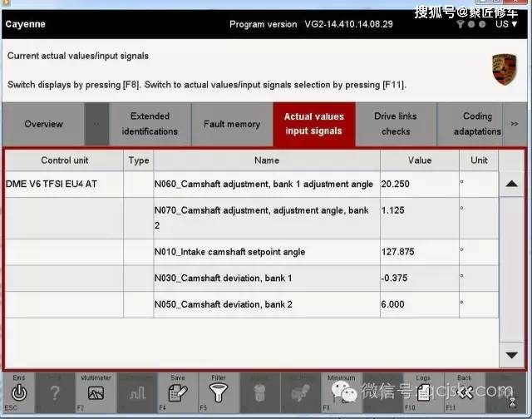This screenshot has height=419, width=532.
Task: Click the End power icon
Action: [x=19, y=392]
